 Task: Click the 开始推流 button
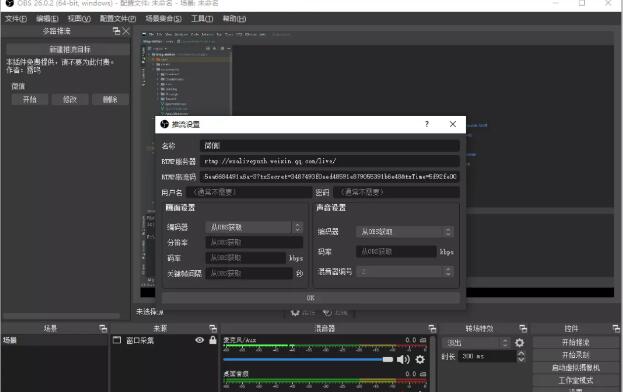tap(575, 342)
